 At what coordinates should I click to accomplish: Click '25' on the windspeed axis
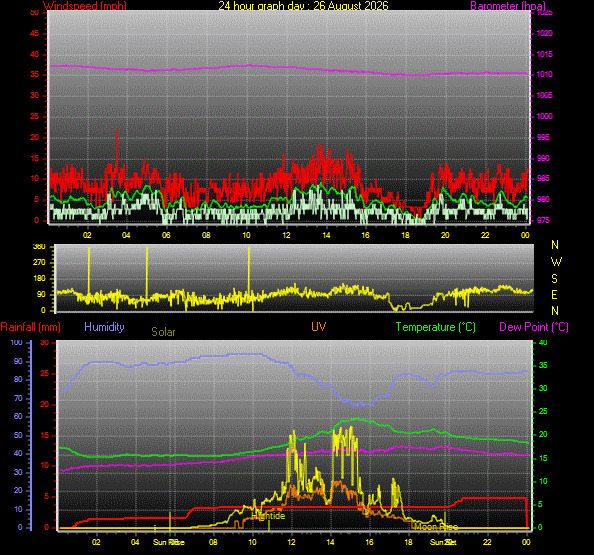click(34, 116)
